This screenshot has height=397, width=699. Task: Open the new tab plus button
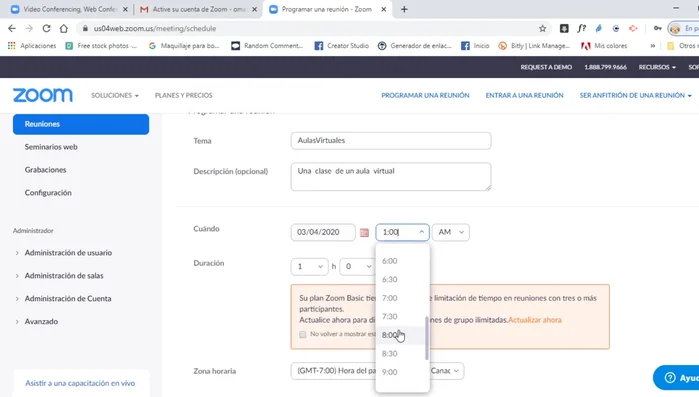[404, 9]
